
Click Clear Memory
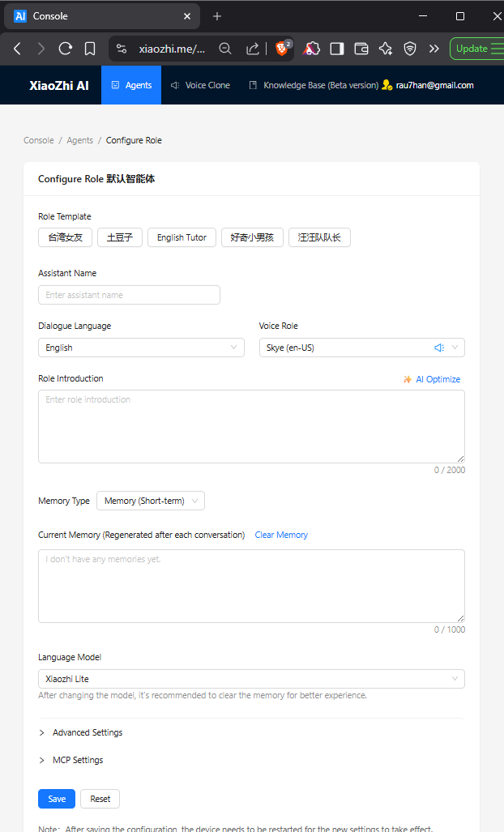pos(281,535)
